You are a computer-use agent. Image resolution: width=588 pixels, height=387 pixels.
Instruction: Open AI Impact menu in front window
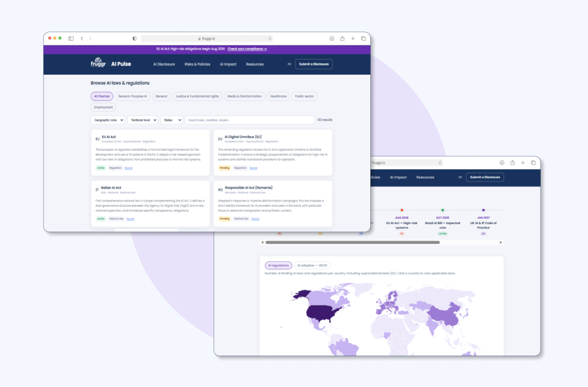tap(228, 64)
